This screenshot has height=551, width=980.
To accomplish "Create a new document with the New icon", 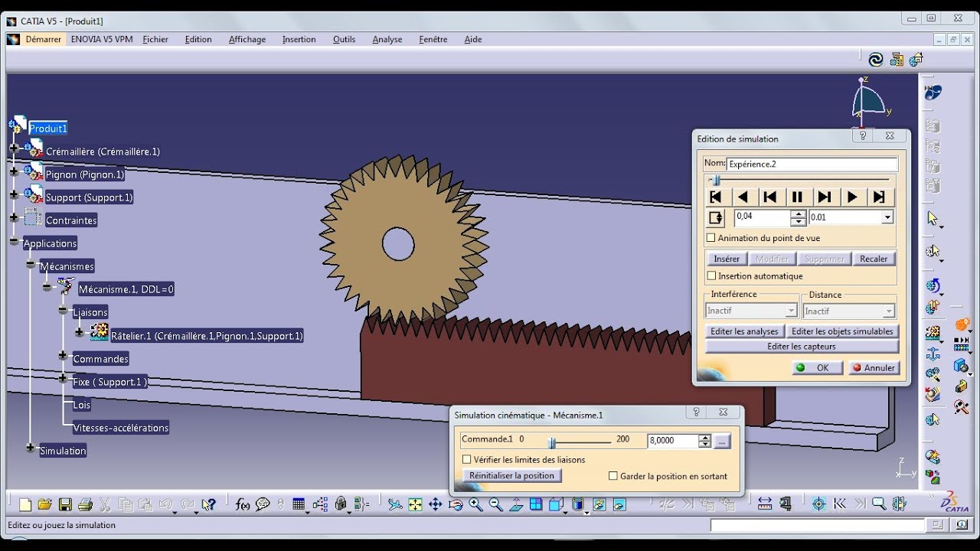I will (x=25, y=504).
